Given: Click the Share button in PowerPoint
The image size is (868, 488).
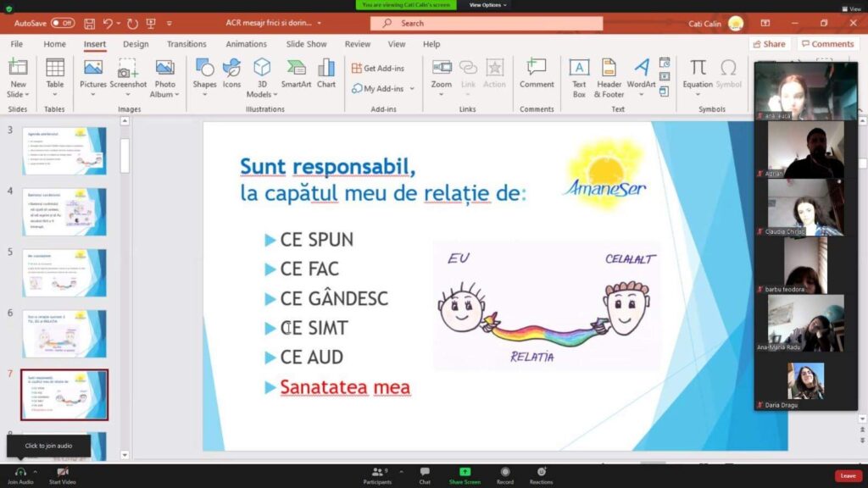Looking at the screenshot, I should click(x=770, y=44).
